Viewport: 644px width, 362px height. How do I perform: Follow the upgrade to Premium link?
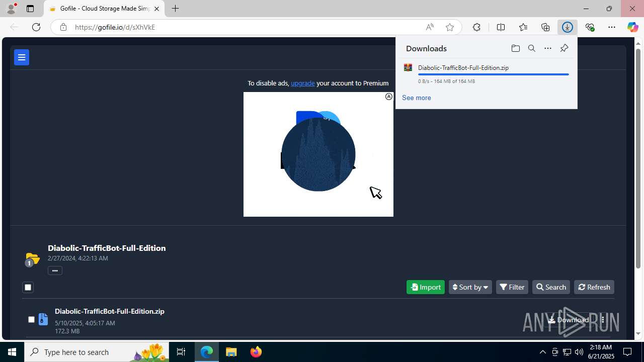pos(303,83)
